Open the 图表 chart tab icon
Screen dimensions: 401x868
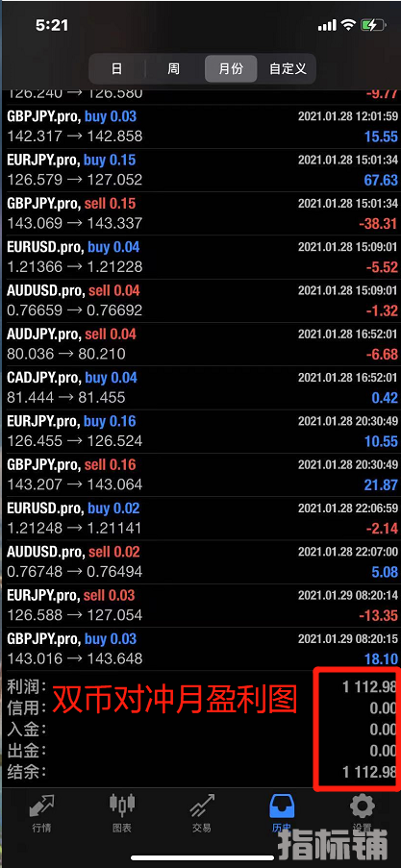(122, 806)
